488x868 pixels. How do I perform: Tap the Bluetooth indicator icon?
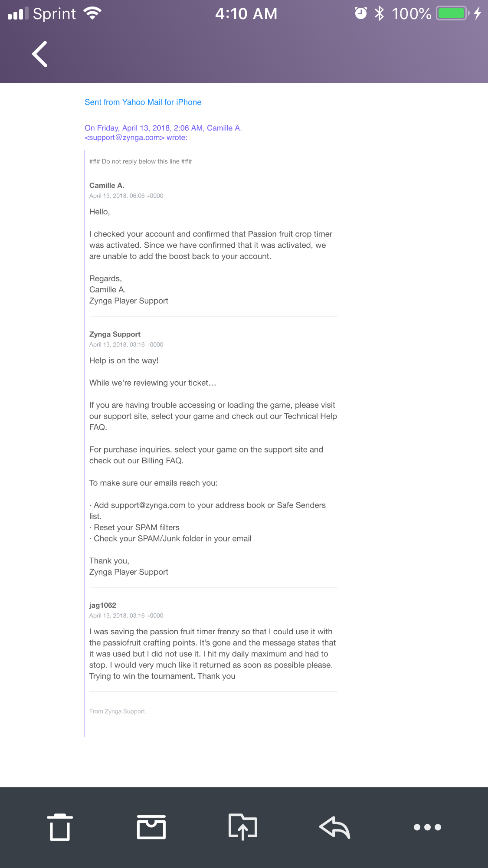[379, 13]
